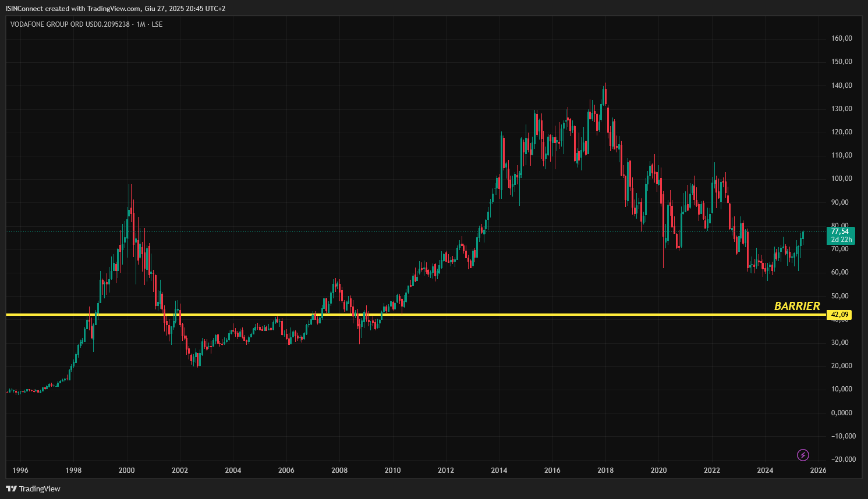Image resolution: width=868 pixels, height=499 pixels.
Task: Click the 60,00 price axis label
Action: click(840, 272)
